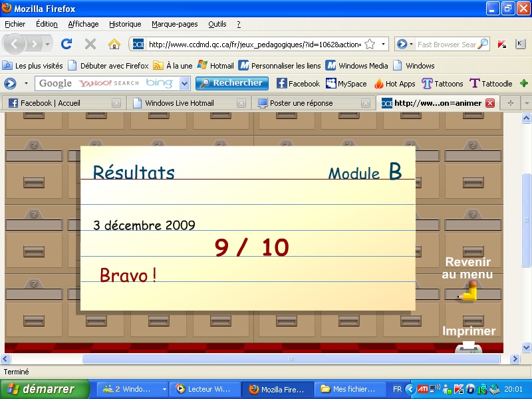This screenshot has width=532, height=399.
Task: Open the Hot Apps flame shortcut
Action: (x=394, y=84)
